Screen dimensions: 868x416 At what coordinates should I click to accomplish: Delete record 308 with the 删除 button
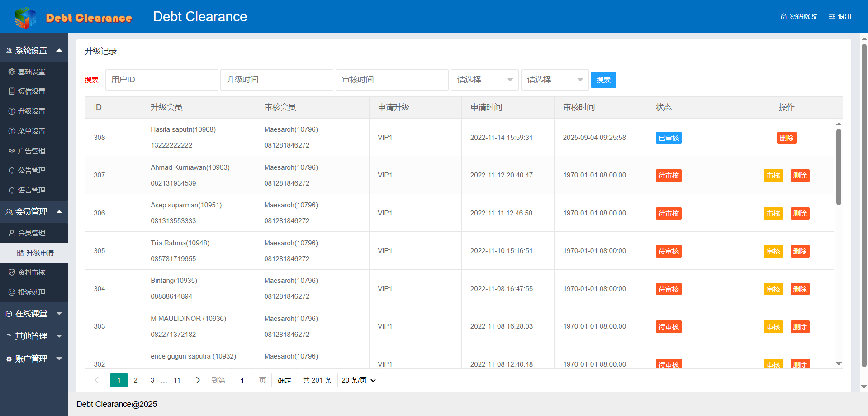(x=786, y=138)
